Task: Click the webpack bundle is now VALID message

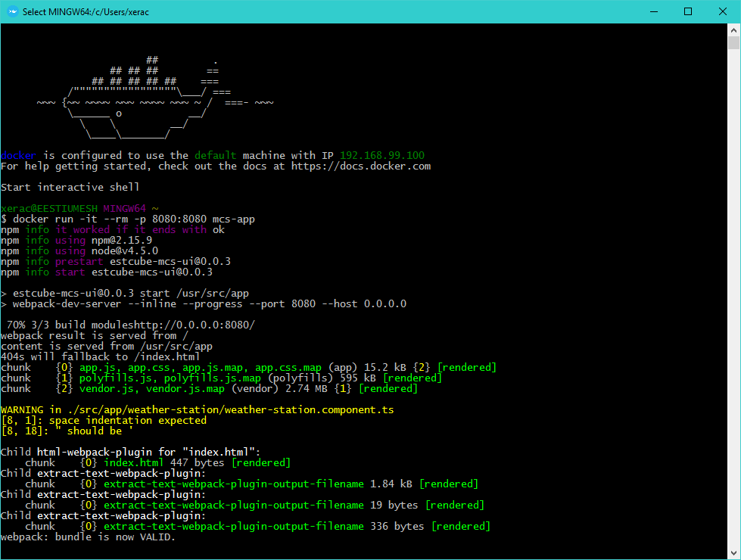Action: pyautogui.click(x=87, y=537)
